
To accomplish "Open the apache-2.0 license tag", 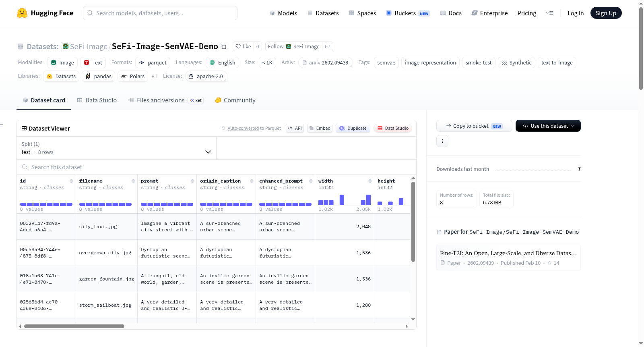I will (206, 76).
